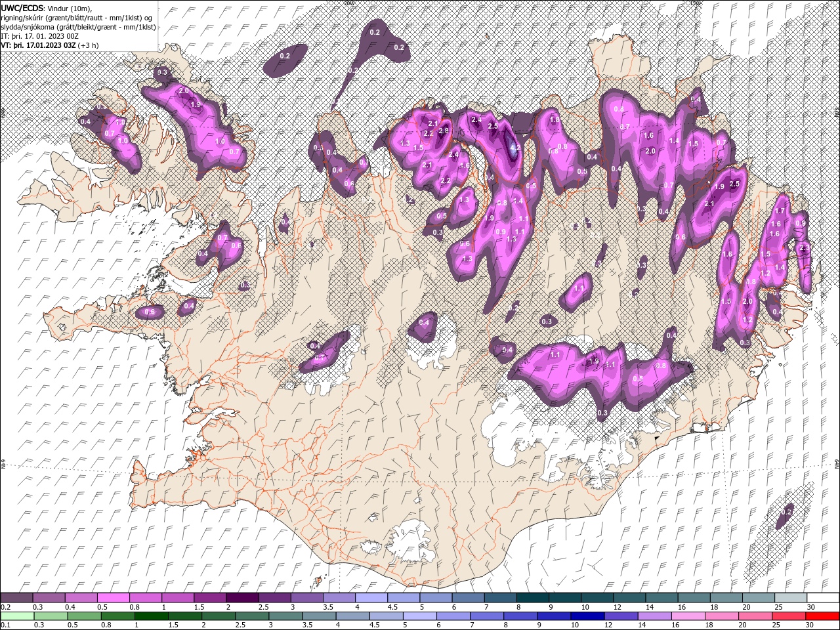Click the 0.1 label on the lower legend scale

[x=5, y=625]
